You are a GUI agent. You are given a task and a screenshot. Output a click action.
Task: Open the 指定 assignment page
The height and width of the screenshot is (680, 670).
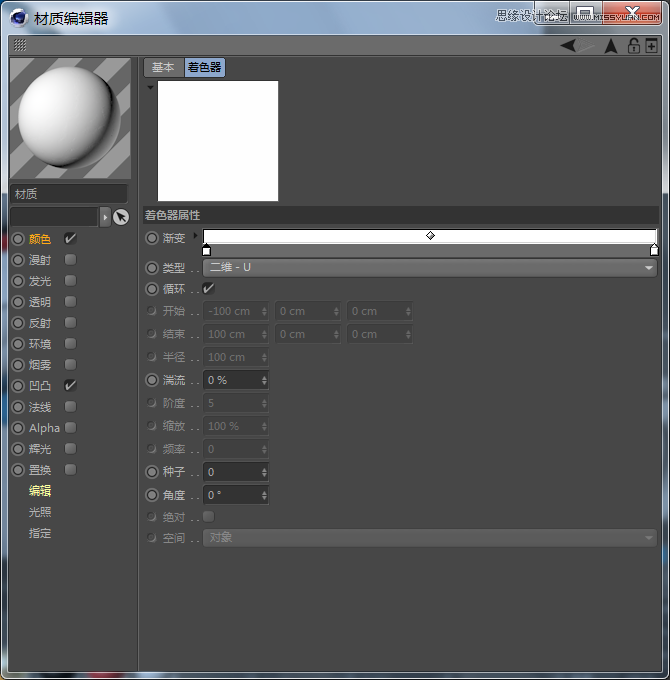(x=40, y=533)
